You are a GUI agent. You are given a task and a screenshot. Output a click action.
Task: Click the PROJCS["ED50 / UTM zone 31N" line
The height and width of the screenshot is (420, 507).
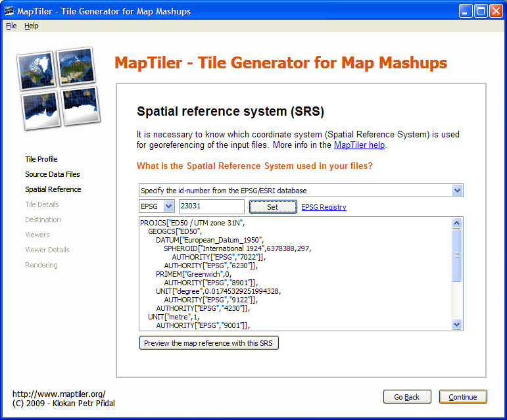[193, 223]
